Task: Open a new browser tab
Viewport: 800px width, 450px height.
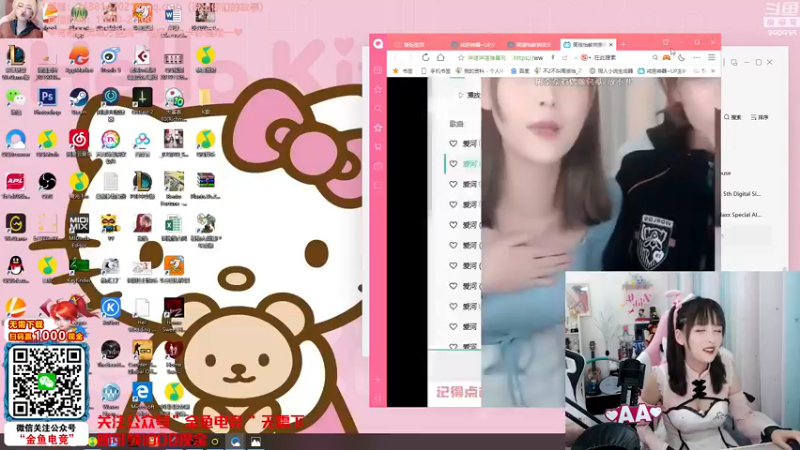Action: (623, 44)
